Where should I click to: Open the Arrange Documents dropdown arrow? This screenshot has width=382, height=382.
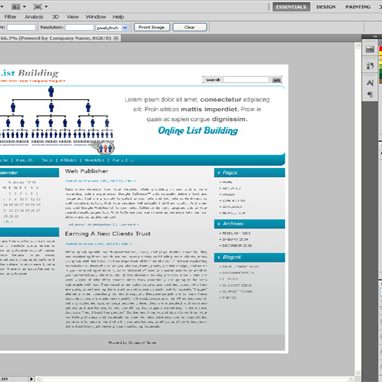coord(24,7)
